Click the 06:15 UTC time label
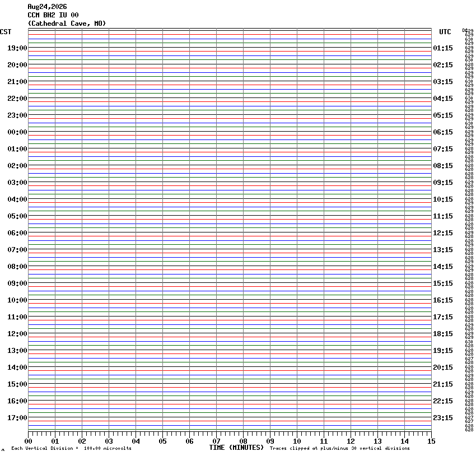The image size is (476, 456). tap(443, 132)
